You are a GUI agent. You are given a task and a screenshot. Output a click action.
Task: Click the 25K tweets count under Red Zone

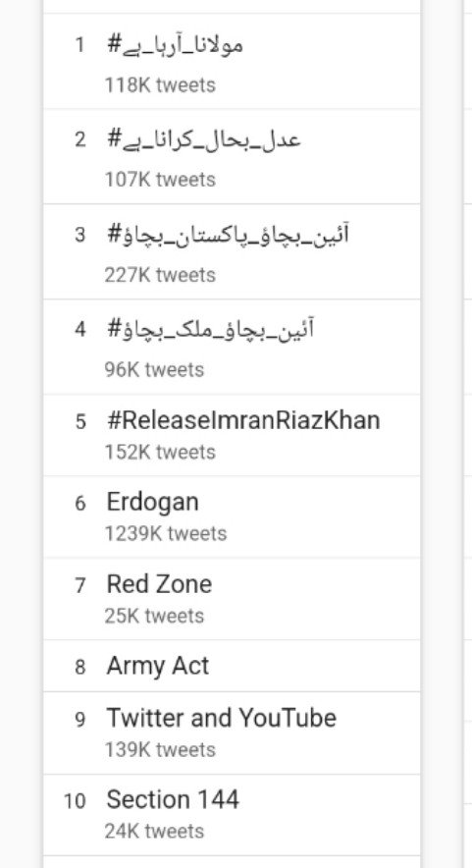(154, 616)
